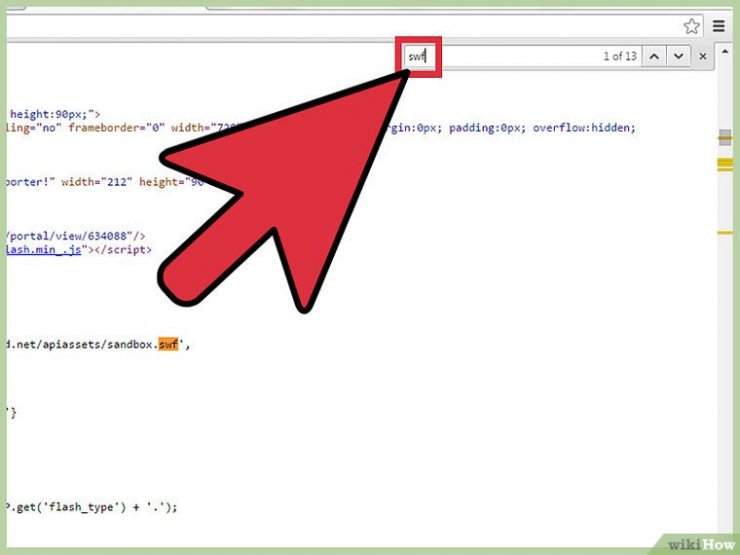Click the 'apiassets/sandbox' path text
Screen dimensions: 740x555
(x=98, y=345)
